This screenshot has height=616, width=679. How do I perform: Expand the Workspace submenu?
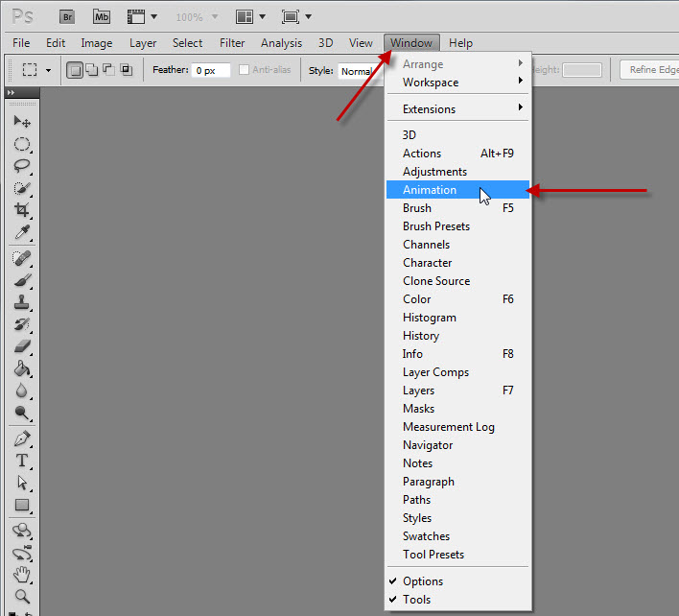click(x=457, y=83)
